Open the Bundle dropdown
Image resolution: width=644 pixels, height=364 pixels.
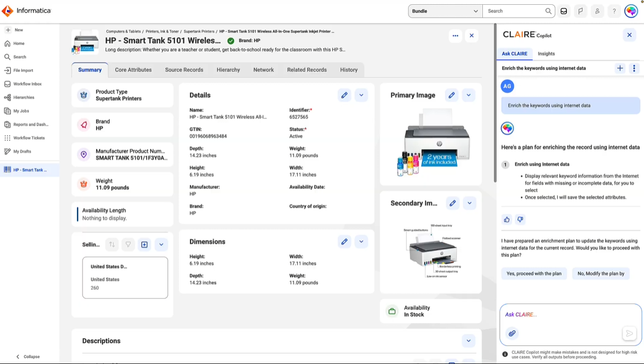[445, 11]
